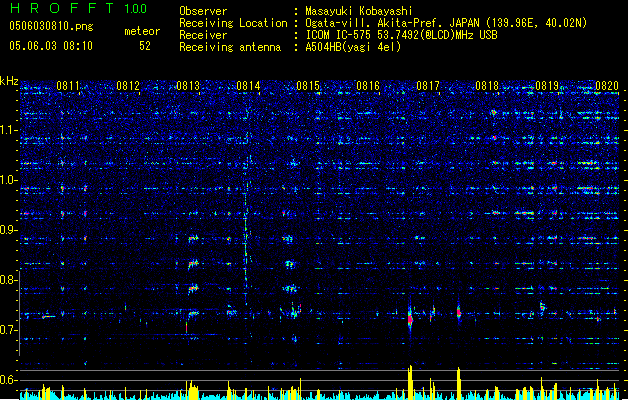Click the Receiving Location value text
Image resolution: width=629 pixels, height=400 pixels.
[446, 23]
